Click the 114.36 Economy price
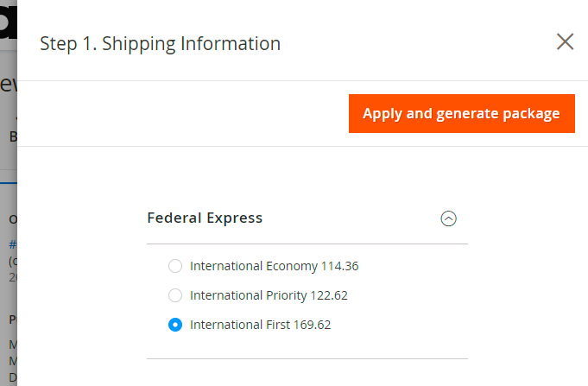Image resolution: width=588 pixels, height=386 pixels. click(x=339, y=266)
